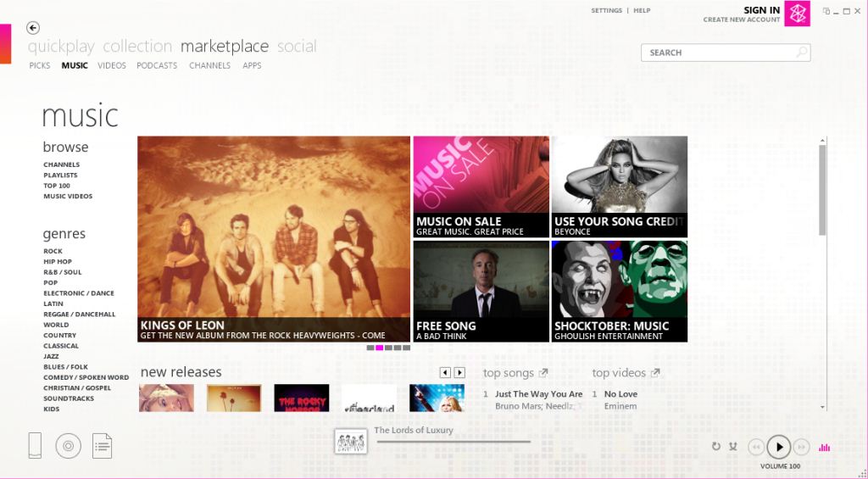The image size is (868, 479).
Task: Seek in The Lords of Luxury progress bar
Action: click(x=453, y=442)
